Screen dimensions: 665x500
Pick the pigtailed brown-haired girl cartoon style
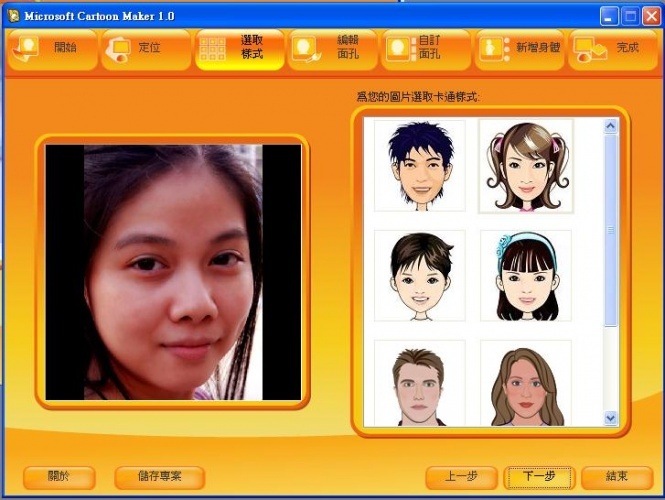(x=525, y=165)
